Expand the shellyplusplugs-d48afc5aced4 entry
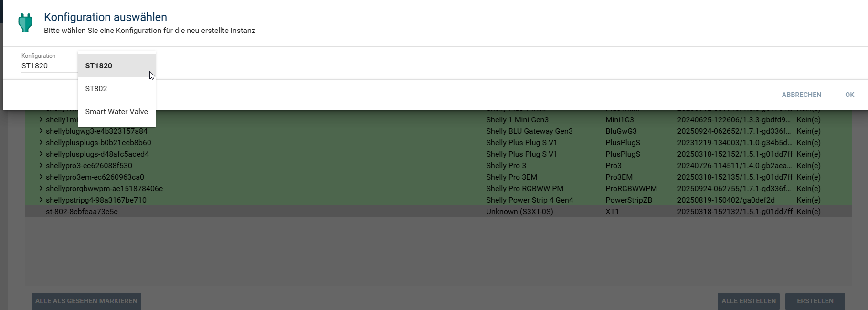 (x=41, y=154)
